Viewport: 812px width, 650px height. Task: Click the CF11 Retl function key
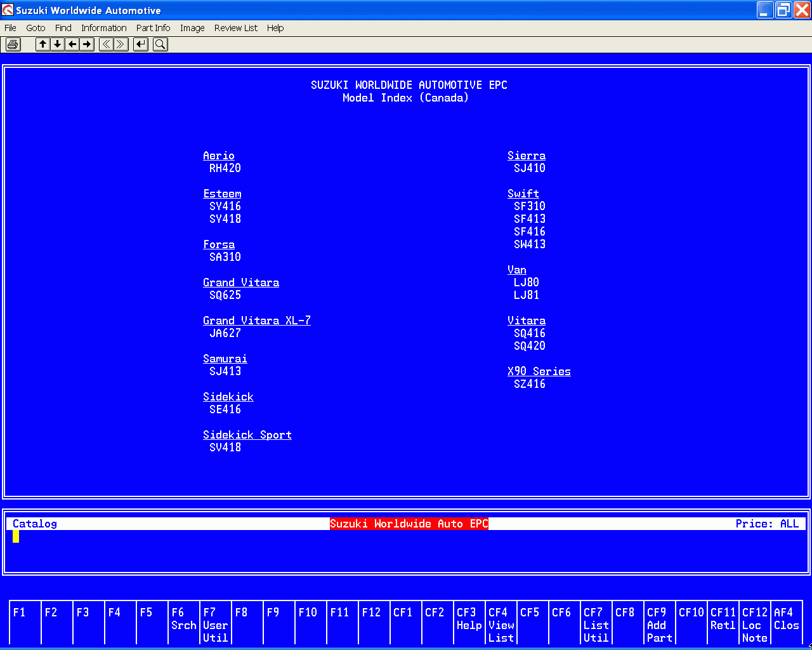click(723, 623)
